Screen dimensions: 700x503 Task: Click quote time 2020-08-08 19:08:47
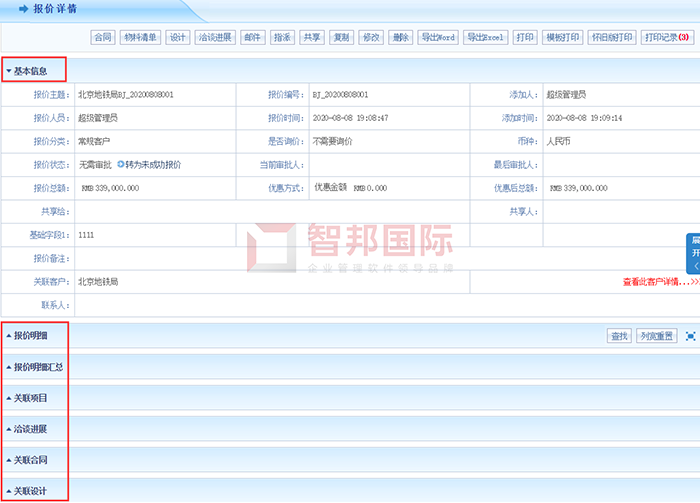point(350,118)
